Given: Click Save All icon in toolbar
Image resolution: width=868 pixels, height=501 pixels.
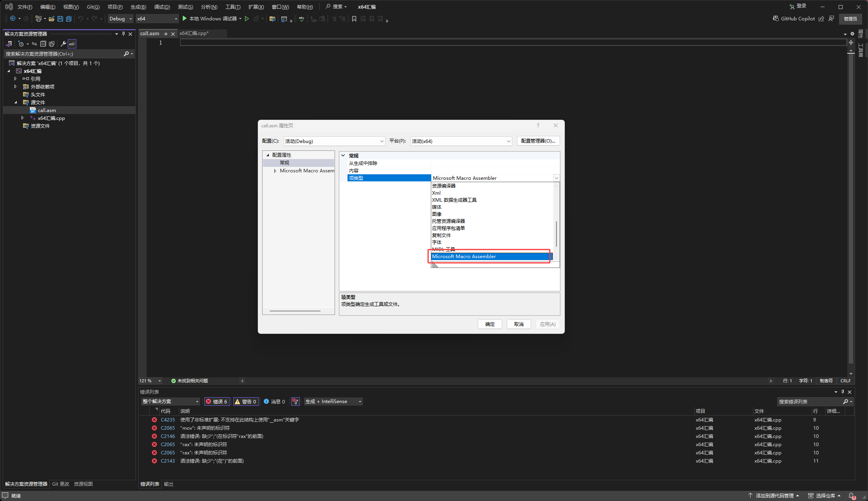Looking at the screenshot, I should tap(69, 19).
